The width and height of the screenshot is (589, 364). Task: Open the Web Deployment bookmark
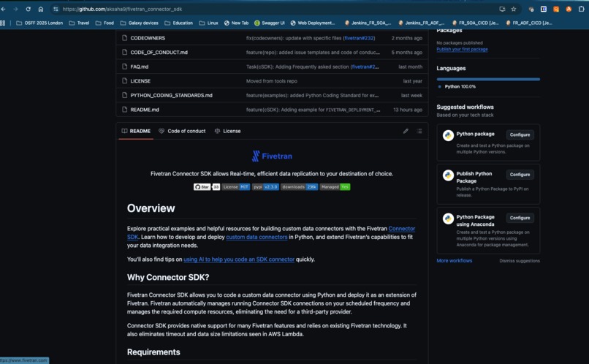313,23
